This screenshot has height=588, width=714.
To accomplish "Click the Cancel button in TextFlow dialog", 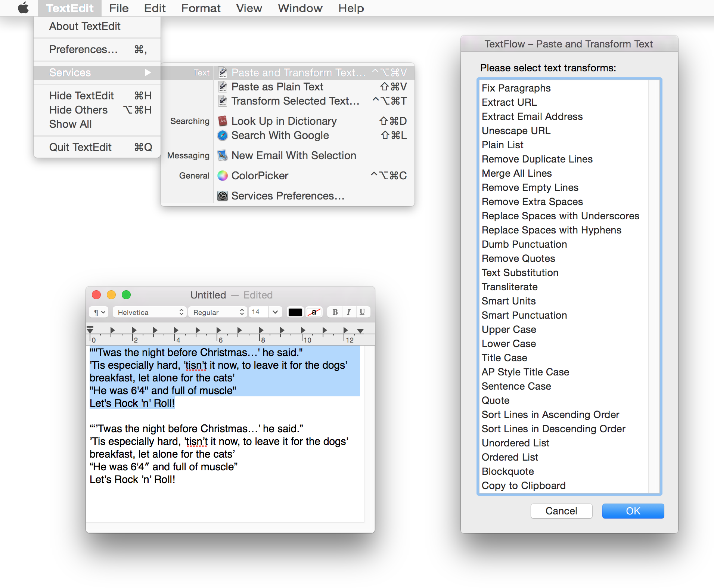I will [561, 511].
